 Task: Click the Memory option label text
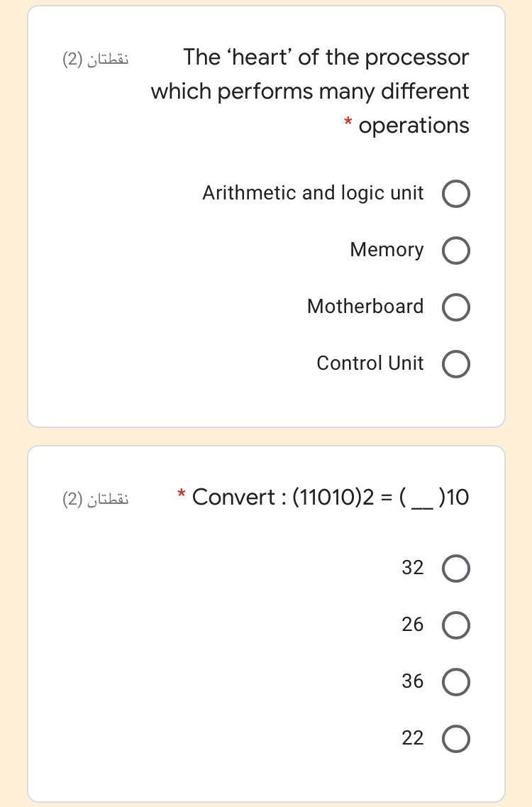coord(386,250)
